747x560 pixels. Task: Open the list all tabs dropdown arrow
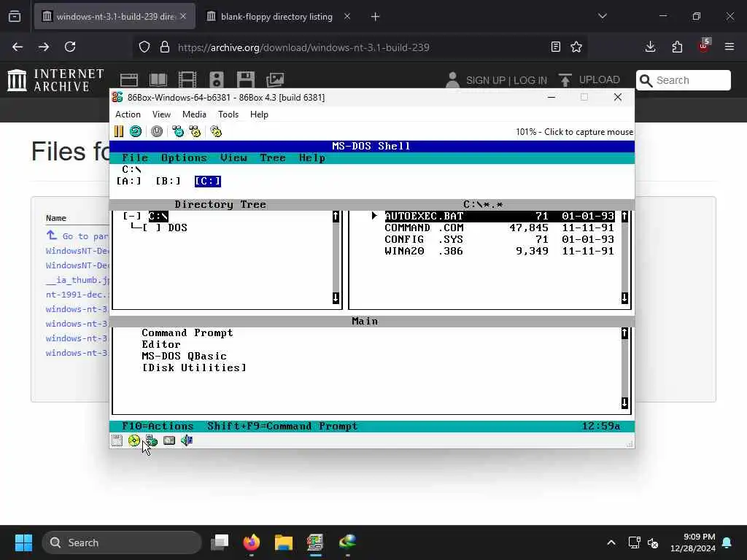[603, 16]
